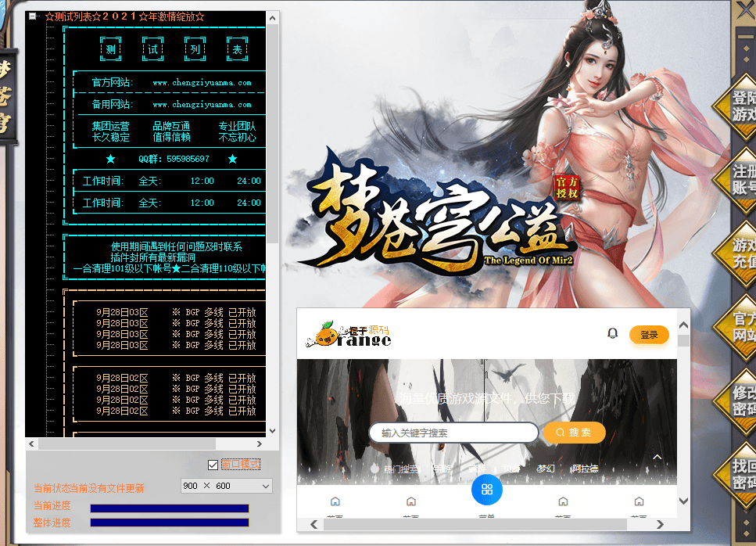The width and height of the screenshot is (756, 546).
Task: Open the 900 × 600 resolution dropdown
Action: 226,487
